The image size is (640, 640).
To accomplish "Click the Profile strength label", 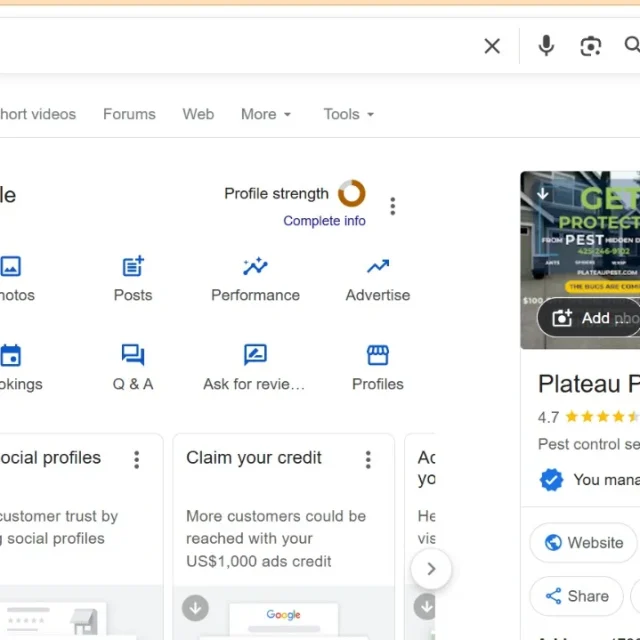I will click(276, 193).
